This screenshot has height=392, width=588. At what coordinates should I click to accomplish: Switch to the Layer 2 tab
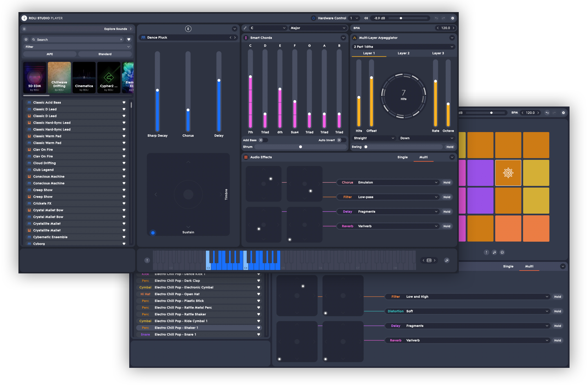(403, 53)
